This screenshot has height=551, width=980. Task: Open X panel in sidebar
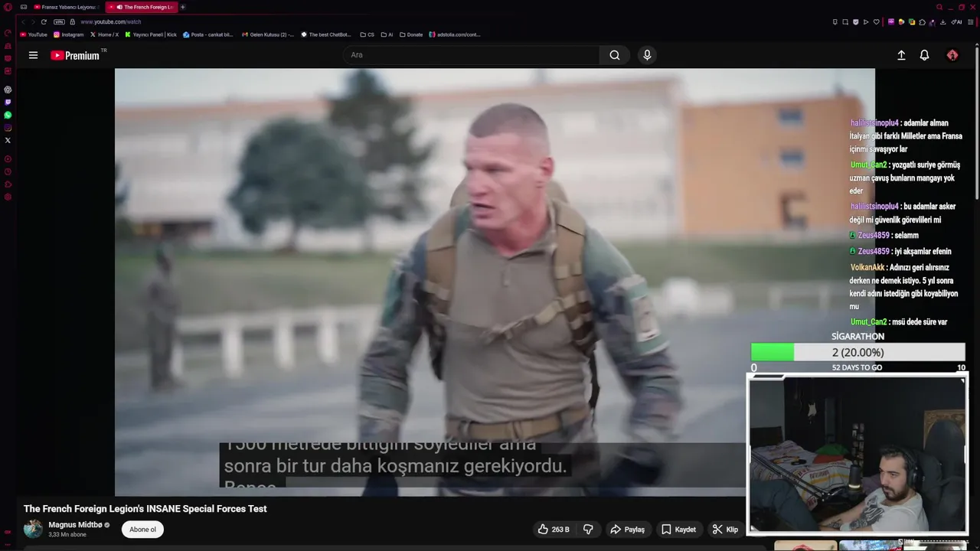coord(8,140)
